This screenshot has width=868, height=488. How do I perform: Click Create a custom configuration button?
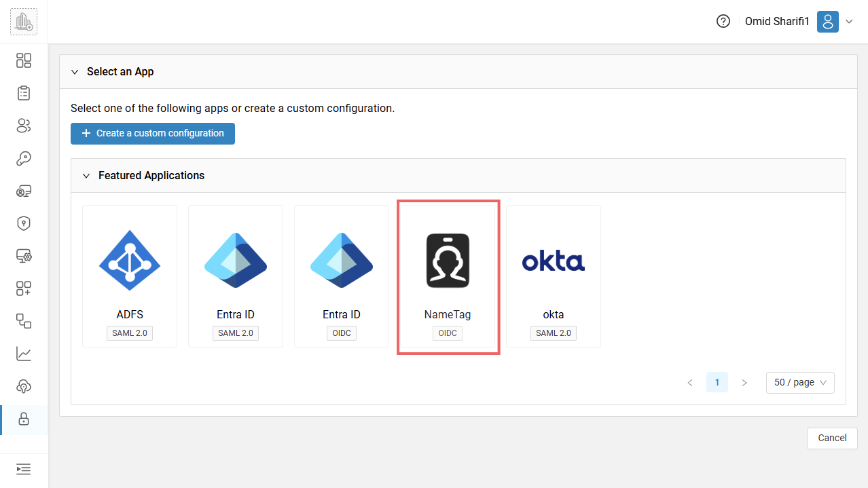[153, 134]
